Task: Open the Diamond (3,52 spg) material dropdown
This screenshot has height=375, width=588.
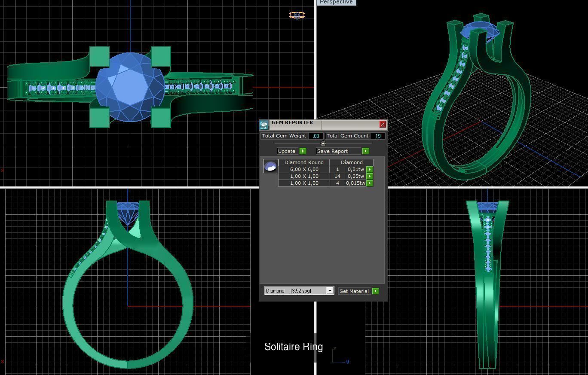Action: tap(299, 291)
